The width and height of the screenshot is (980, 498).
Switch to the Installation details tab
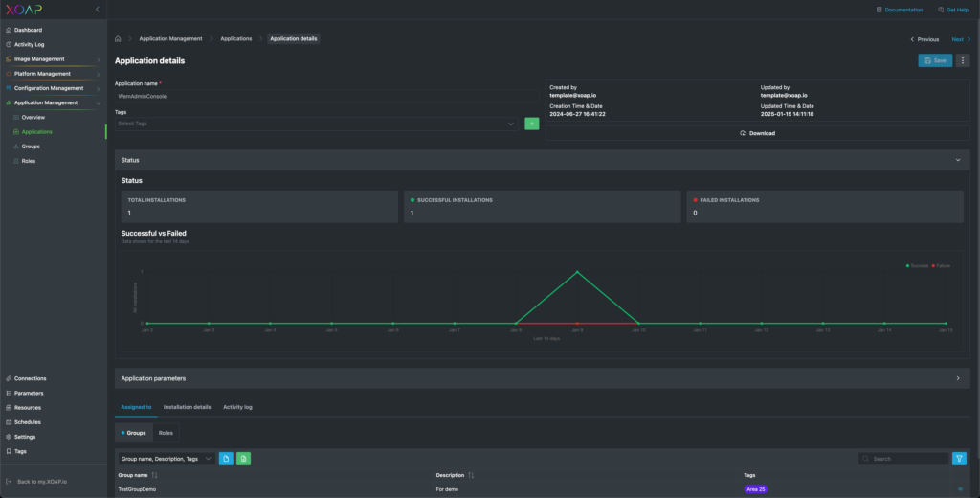point(187,407)
